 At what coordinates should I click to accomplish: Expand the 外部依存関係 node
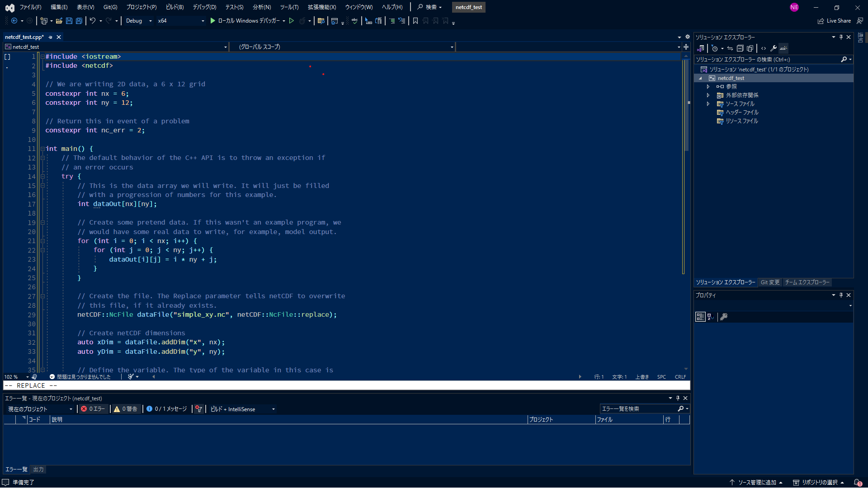click(708, 95)
